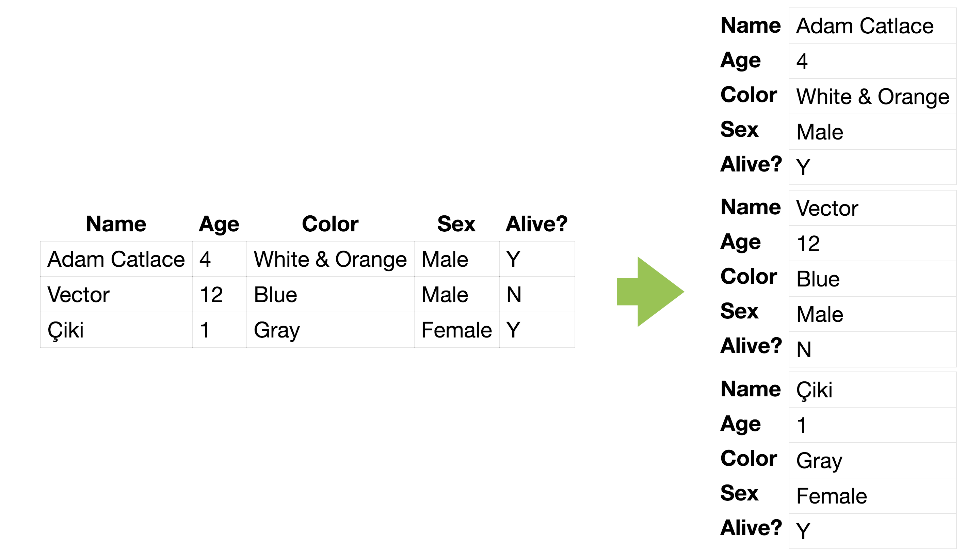Select the Çiki name cell in horizontal table

(x=65, y=330)
